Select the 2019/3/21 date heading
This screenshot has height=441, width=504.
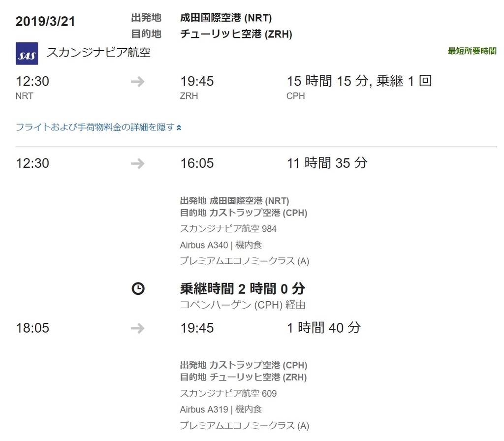45,22
